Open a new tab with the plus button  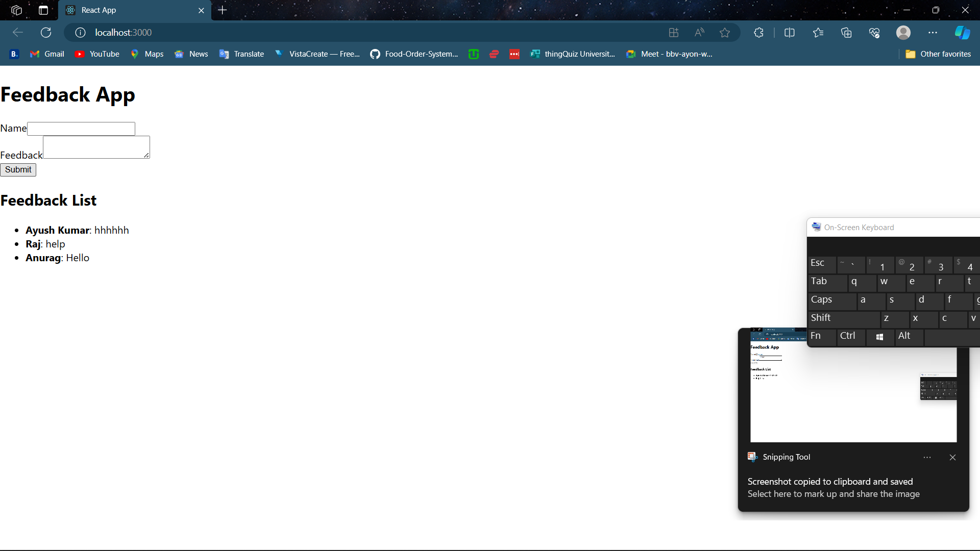[x=222, y=10]
